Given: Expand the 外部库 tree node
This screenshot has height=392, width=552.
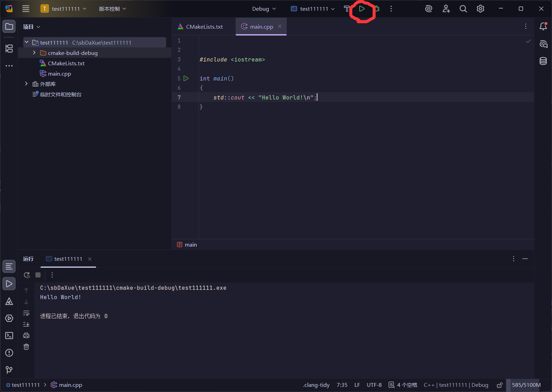Looking at the screenshot, I should [26, 84].
